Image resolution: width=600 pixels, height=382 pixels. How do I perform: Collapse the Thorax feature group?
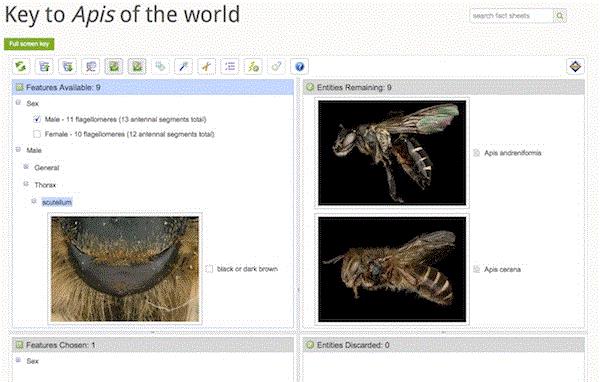26,184
